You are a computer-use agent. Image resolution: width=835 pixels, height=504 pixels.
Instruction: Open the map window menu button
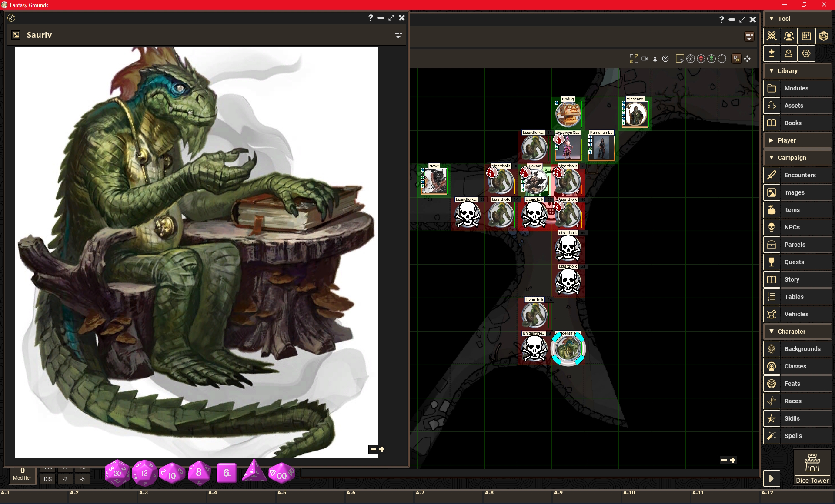749,36
